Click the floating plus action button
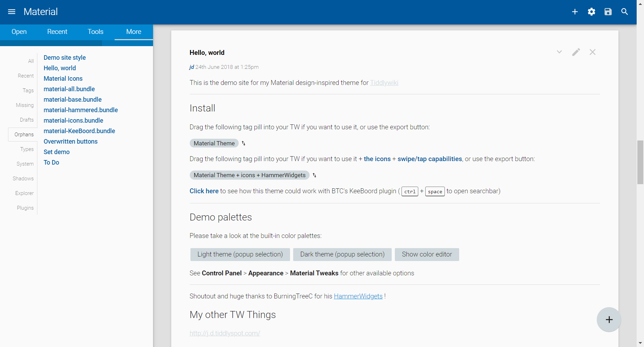This screenshot has width=644, height=347. click(609, 319)
